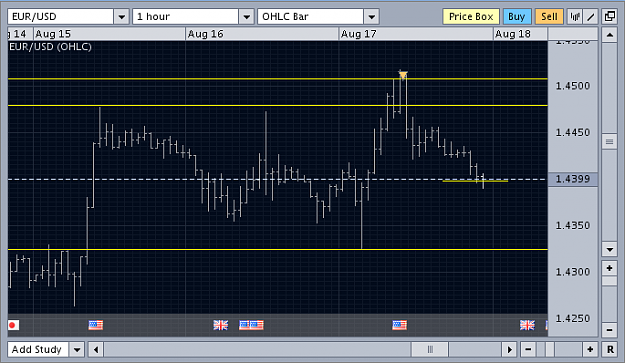Click the Buy button
625x363 pixels.
coord(517,17)
